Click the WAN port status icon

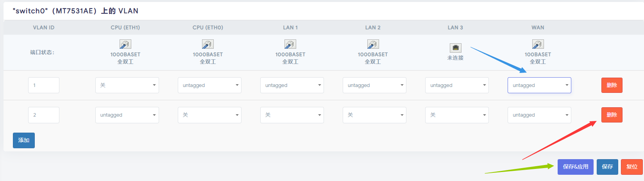click(x=538, y=44)
